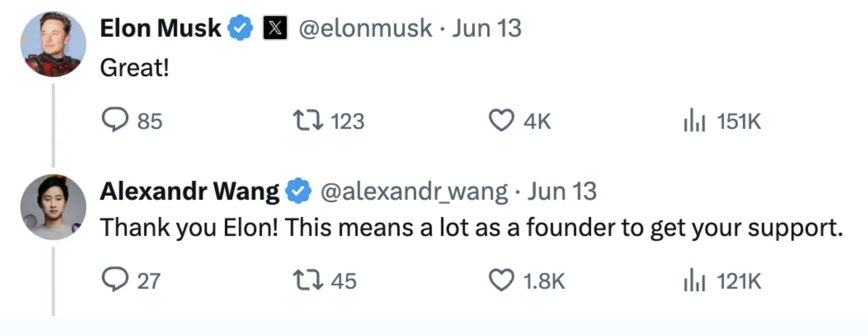Open the Elon Musk display name link
Screen dimensions: 868x336
tap(160, 29)
